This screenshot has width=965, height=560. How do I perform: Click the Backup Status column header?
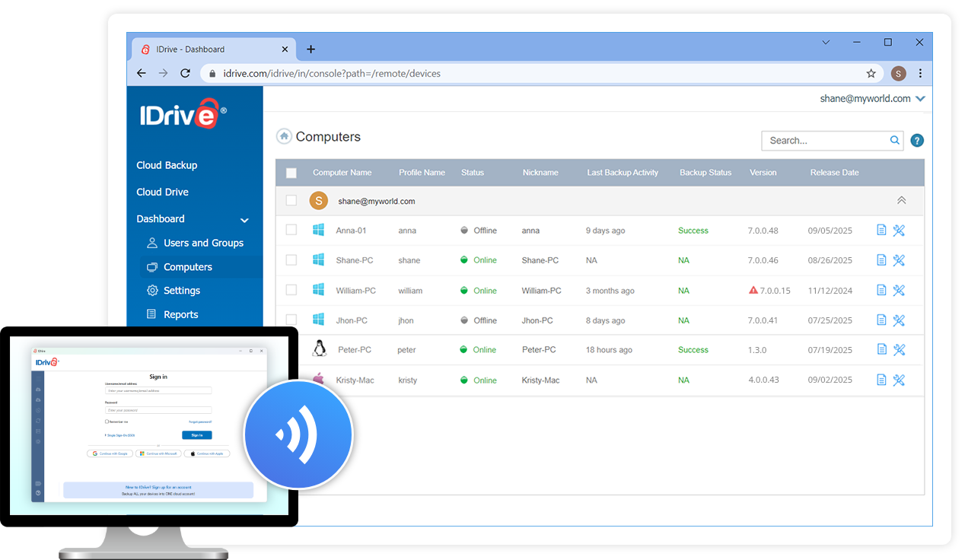point(705,173)
